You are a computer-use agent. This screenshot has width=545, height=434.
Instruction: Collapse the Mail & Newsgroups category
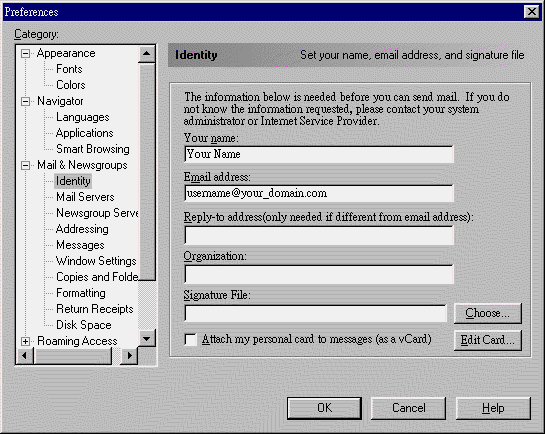click(25, 165)
